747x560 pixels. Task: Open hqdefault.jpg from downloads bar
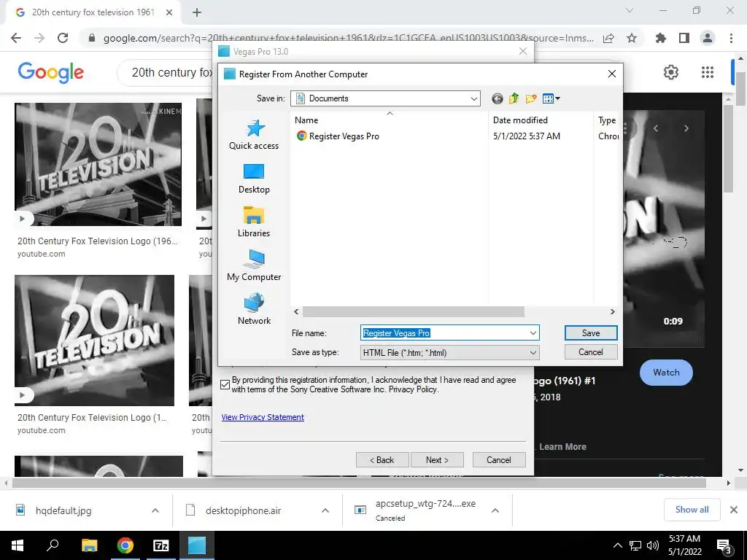click(x=63, y=510)
